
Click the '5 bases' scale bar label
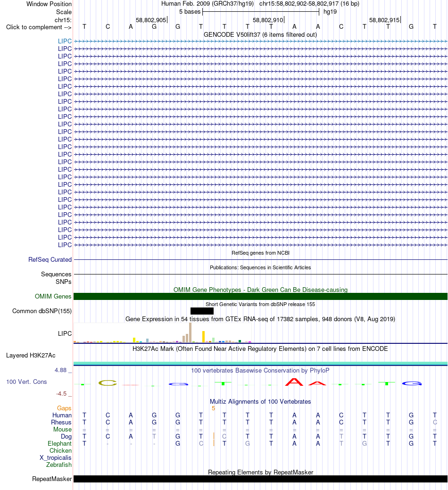pyautogui.click(x=190, y=12)
